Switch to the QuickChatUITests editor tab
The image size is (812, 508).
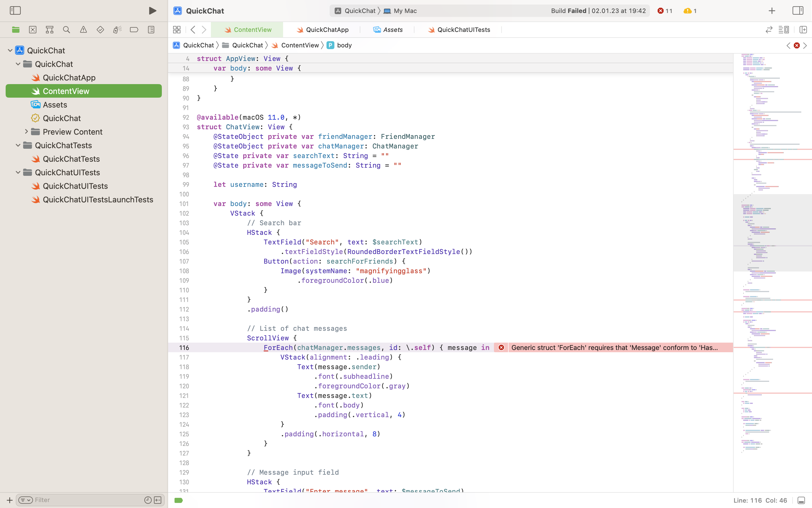pos(458,30)
